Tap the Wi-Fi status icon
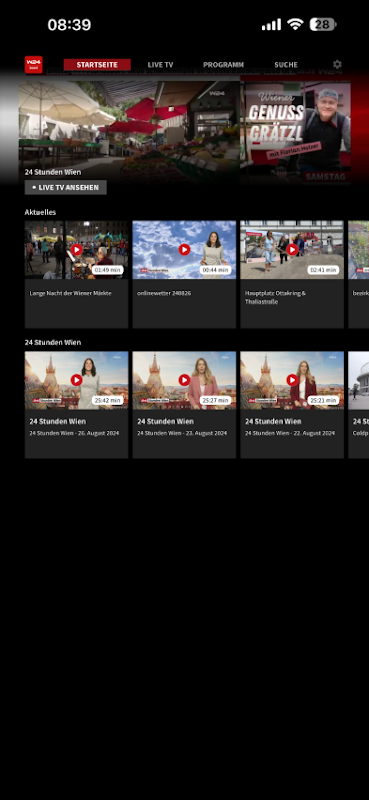The image size is (369, 800). (x=295, y=24)
